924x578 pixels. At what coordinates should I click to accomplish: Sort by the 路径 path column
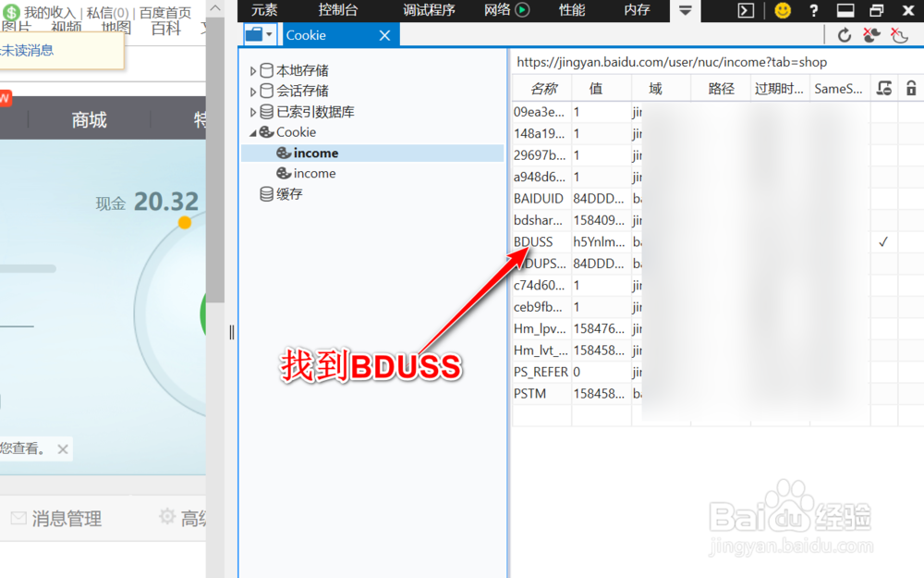point(721,89)
